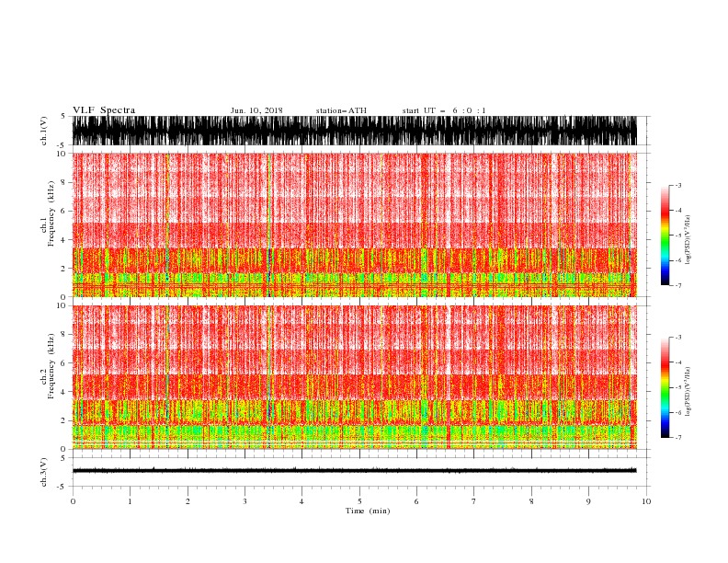
Task: Click the "ch.3(V)" waveform axis label
Action: point(44,472)
